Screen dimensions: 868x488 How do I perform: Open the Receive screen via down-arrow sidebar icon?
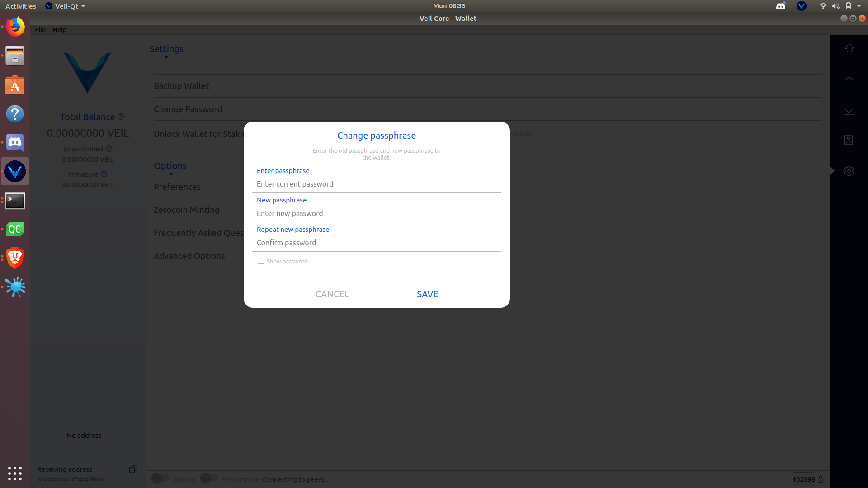tap(849, 110)
